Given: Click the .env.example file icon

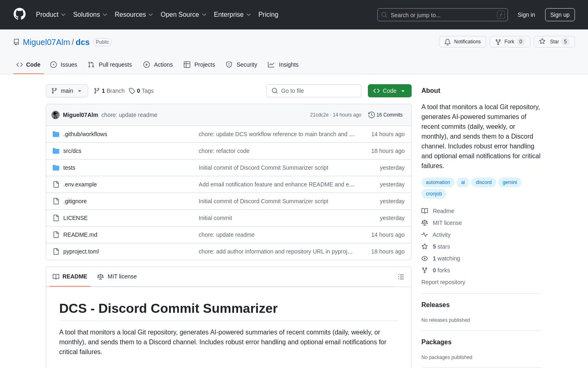Looking at the screenshot, I should [56, 184].
